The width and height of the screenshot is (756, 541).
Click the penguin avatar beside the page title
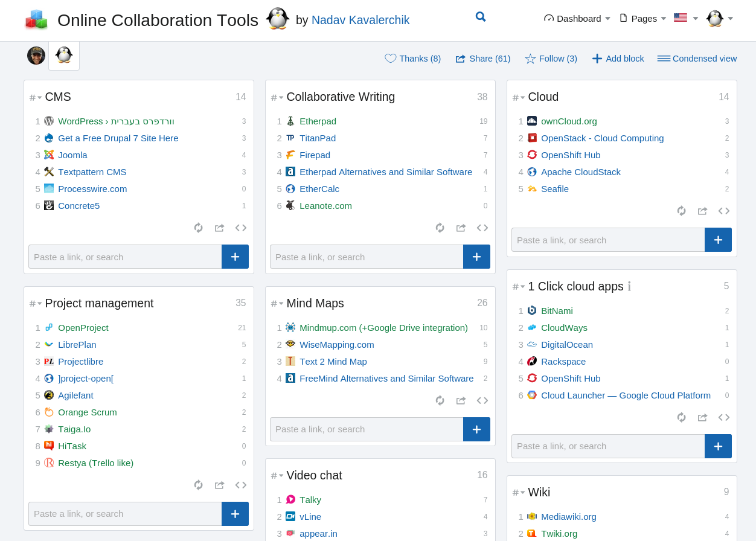coord(278,19)
